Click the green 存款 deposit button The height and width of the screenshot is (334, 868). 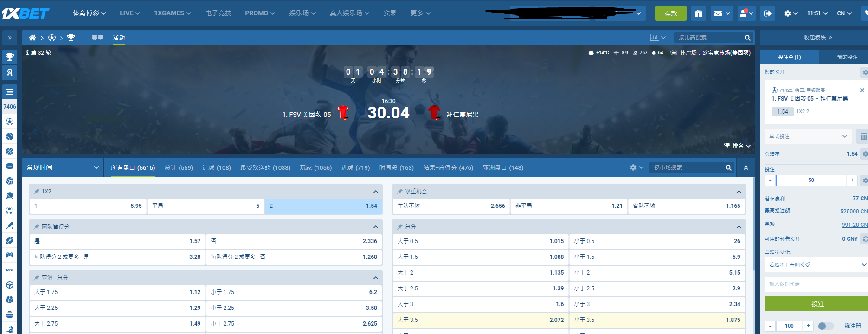pos(670,13)
